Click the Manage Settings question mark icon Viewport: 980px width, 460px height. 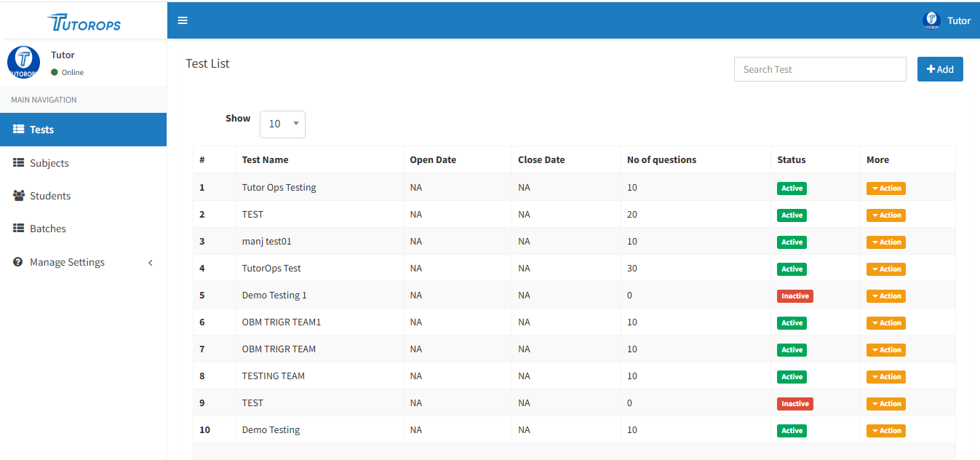(18, 262)
